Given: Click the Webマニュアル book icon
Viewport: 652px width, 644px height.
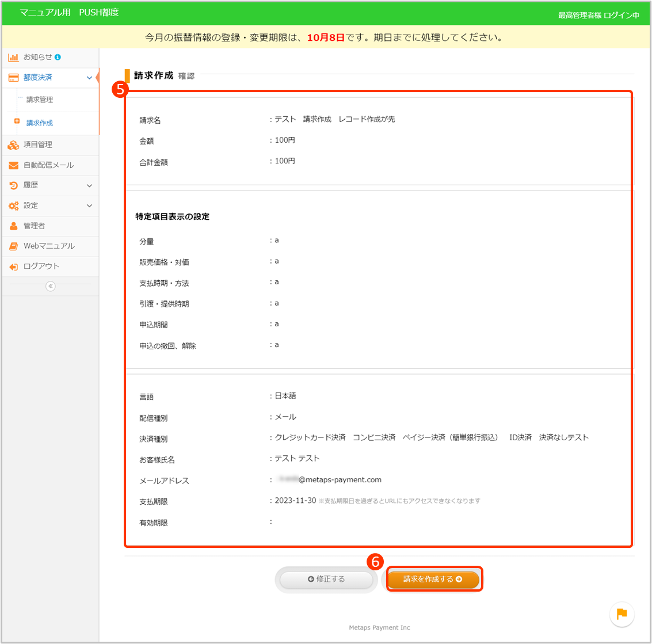Looking at the screenshot, I should [x=13, y=246].
